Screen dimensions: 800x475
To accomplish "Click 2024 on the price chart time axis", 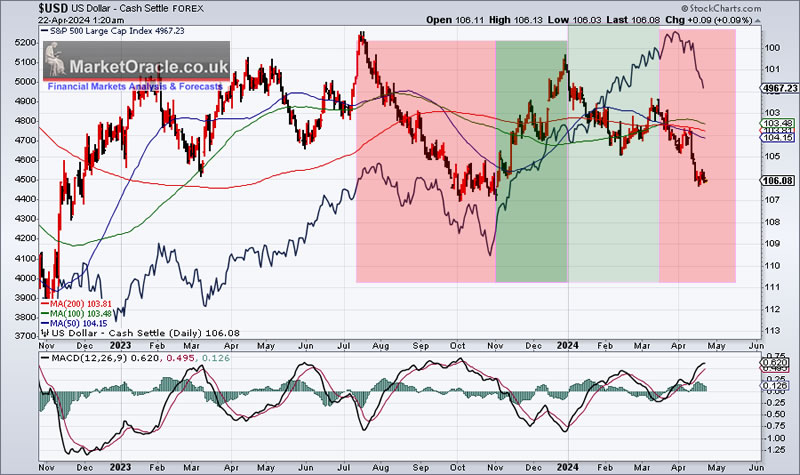I will [x=567, y=345].
